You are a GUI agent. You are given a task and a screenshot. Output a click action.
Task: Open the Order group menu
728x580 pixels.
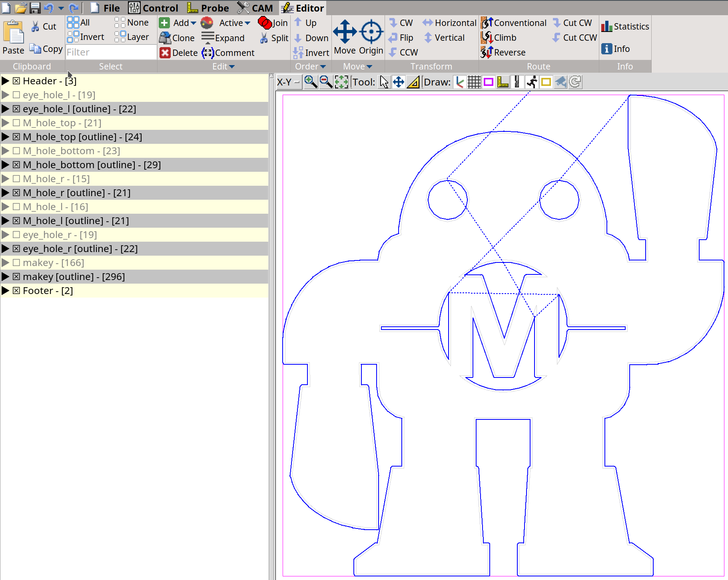[x=311, y=66]
